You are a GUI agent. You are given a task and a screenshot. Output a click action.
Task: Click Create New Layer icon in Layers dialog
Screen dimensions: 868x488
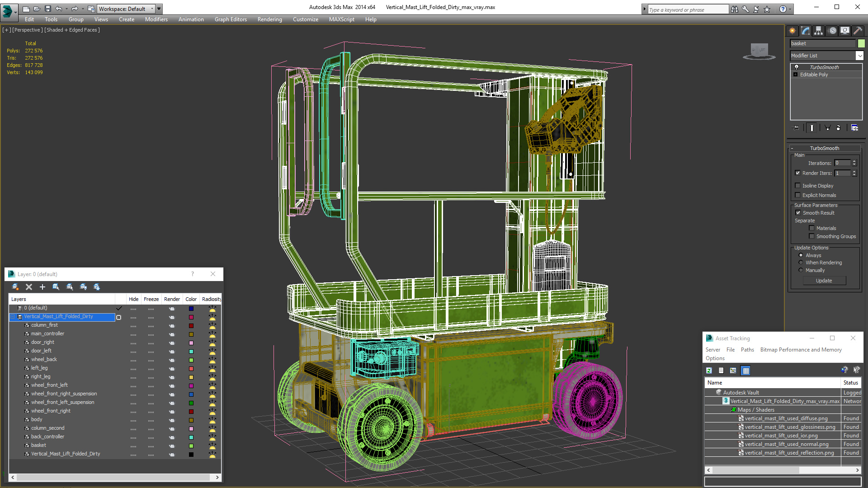coord(15,287)
